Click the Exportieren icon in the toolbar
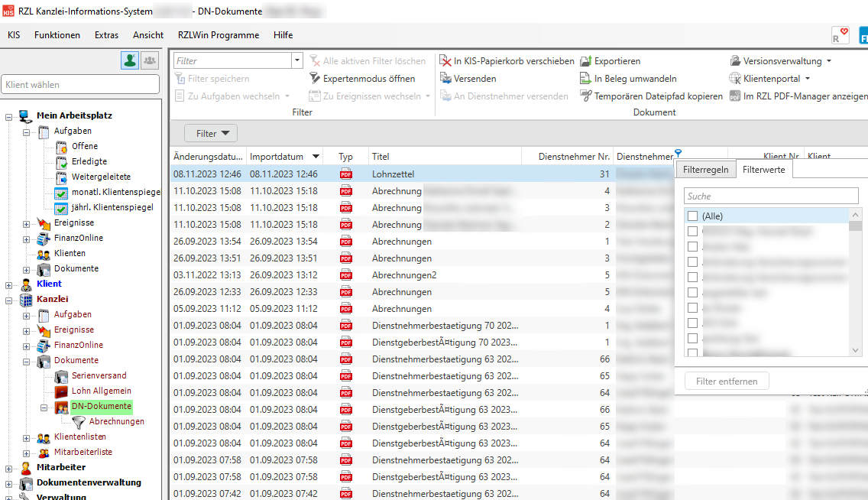The width and height of the screenshot is (868, 500). click(x=586, y=61)
